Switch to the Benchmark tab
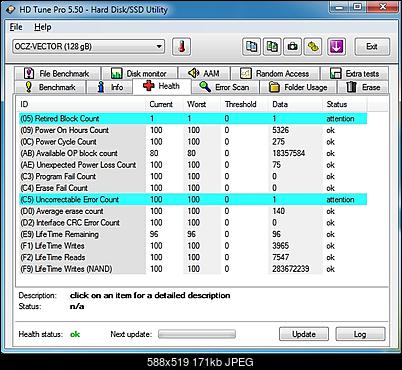Screen dimensions: 402x370 click(x=50, y=87)
